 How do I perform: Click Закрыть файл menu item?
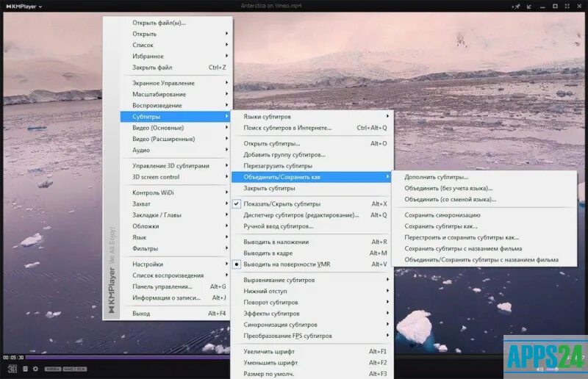[x=176, y=68]
